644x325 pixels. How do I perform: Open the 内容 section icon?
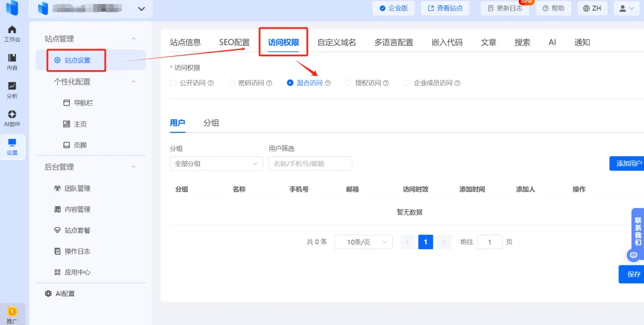13,57
